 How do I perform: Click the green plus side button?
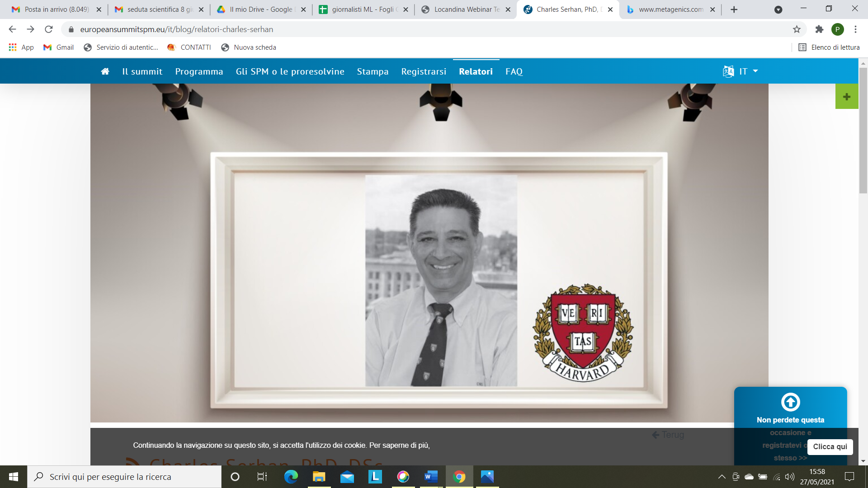click(847, 97)
